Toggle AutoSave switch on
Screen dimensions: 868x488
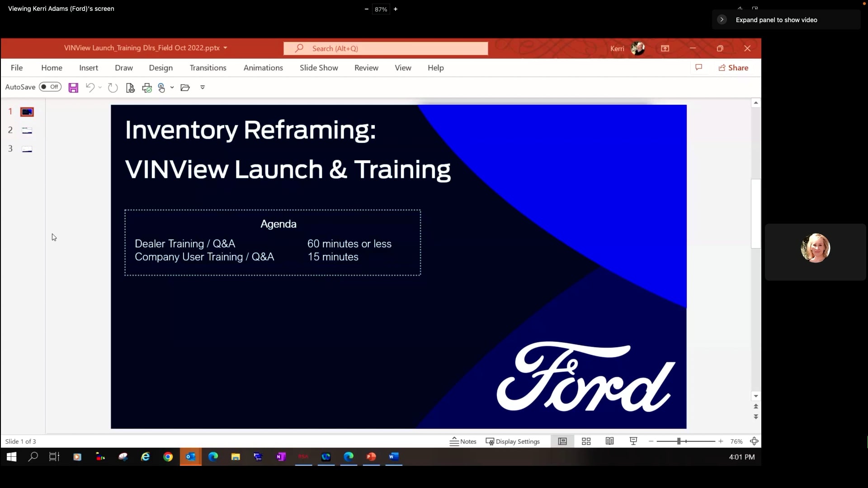(x=50, y=87)
